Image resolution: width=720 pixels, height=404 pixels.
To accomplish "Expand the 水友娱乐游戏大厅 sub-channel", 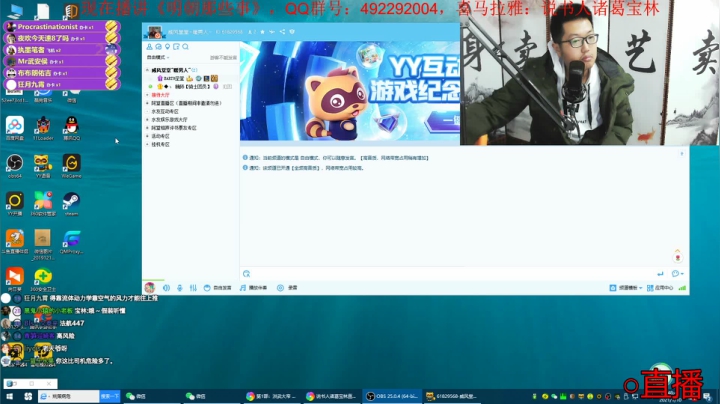I will tap(147, 120).
